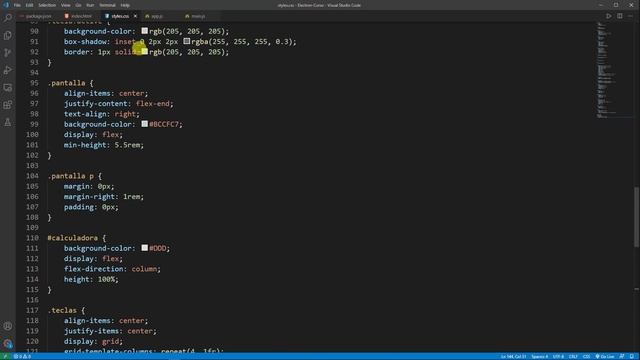The image size is (640, 360).
Task: Open color picker for #BCCFC7 swatch
Action: tap(144, 124)
